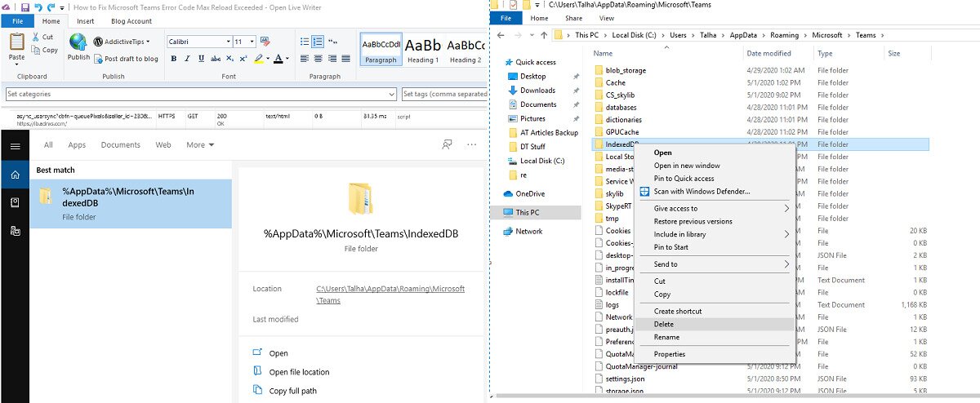This screenshot has width=980, height=403.
Task: Toggle superscript formatting
Action: coord(243,59)
